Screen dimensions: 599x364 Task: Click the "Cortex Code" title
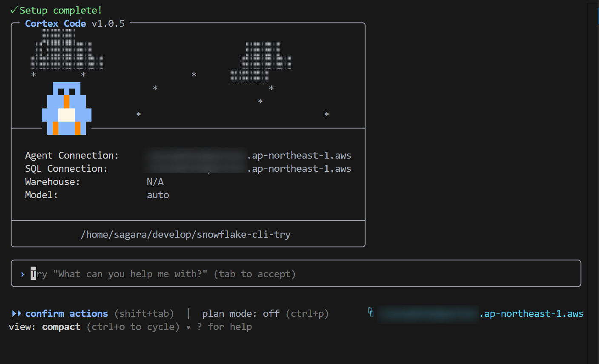pos(56,23)
